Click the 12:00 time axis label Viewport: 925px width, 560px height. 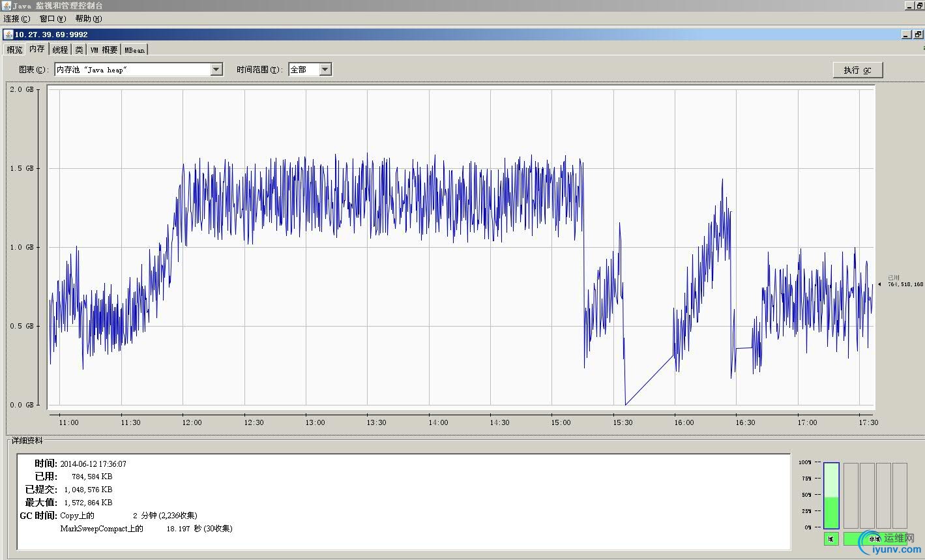192,422
